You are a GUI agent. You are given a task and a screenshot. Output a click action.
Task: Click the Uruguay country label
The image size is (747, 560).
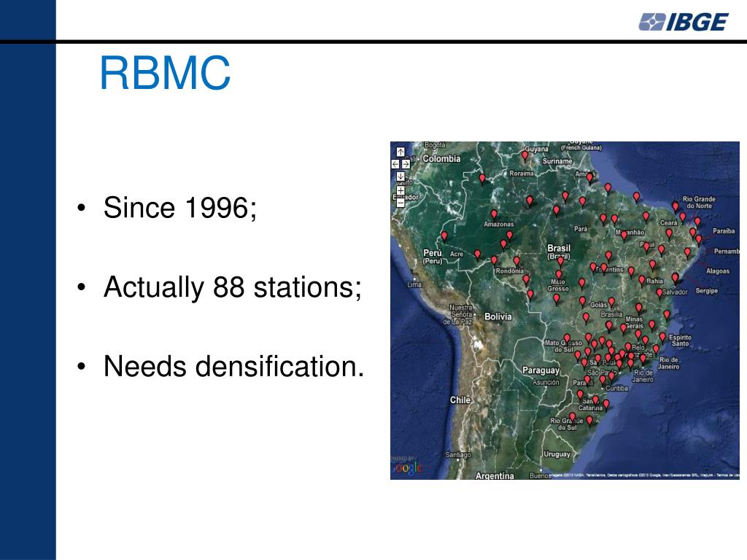click(x=557, y=454)
